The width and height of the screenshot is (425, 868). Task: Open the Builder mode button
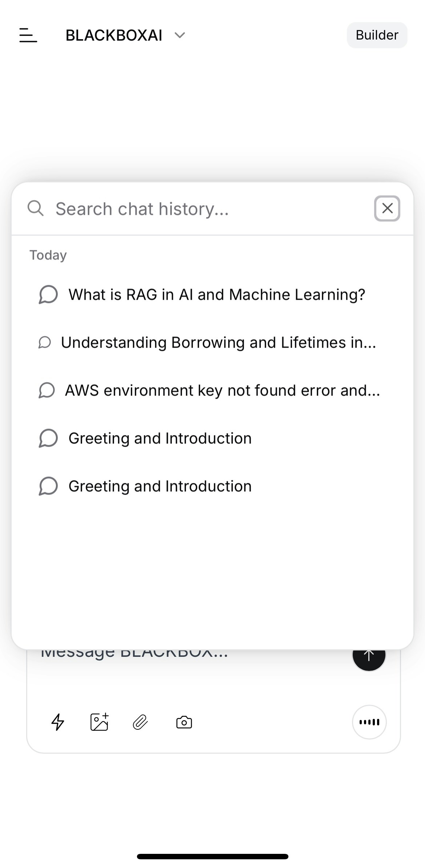[377, 35]
